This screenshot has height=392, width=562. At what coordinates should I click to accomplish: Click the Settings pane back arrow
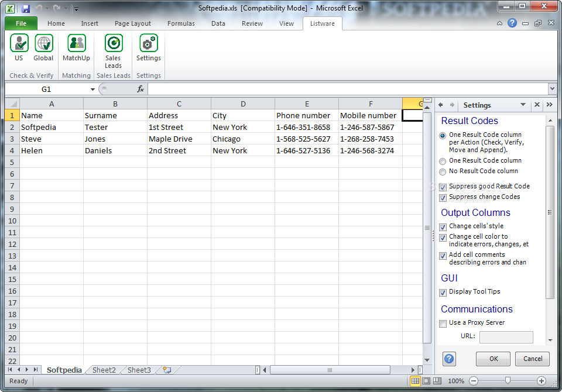441,105
